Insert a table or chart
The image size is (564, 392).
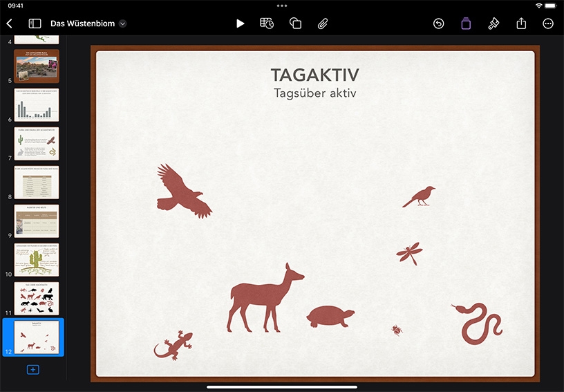267,24
